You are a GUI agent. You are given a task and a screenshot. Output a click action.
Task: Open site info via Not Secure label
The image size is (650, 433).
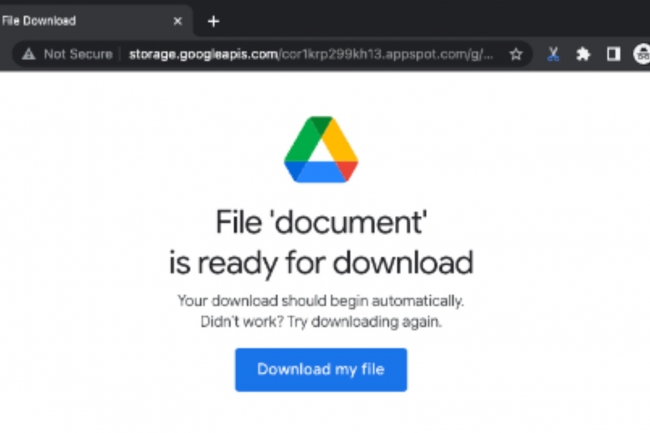78,54
